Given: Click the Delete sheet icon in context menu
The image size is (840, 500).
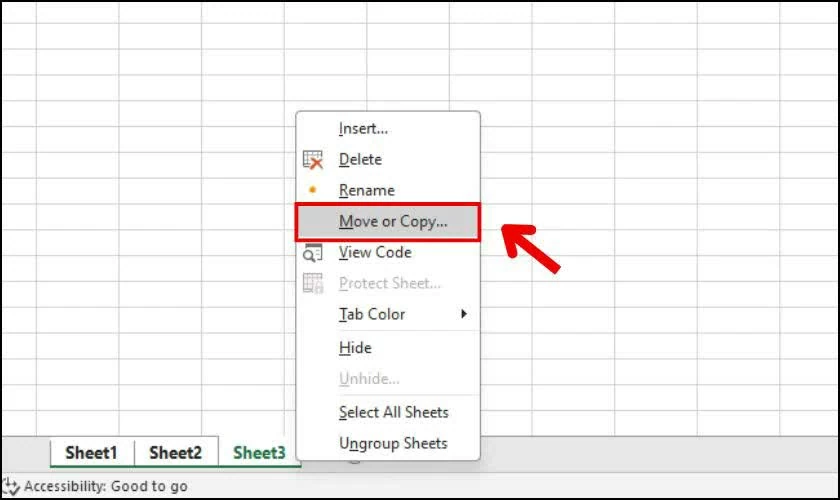Looking at the screenshot, I should tap(313, 159).
